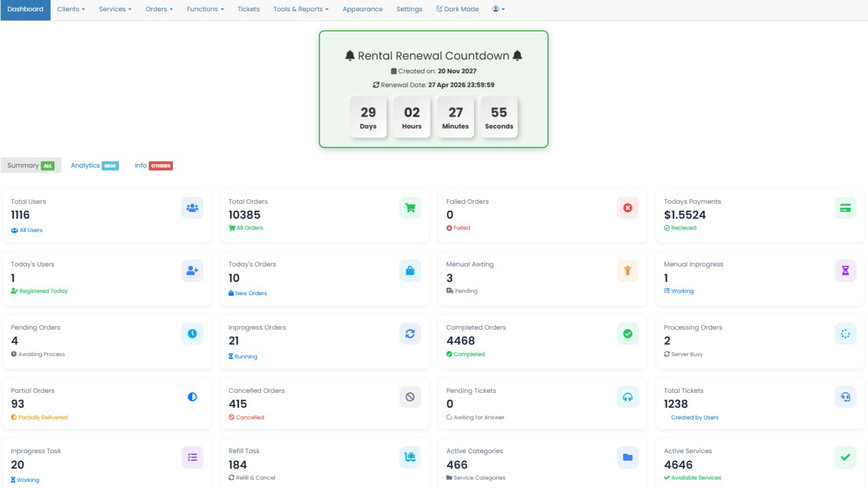
Task: Click the Todays Payments credit card icon
Action: (x=845, y=208)
